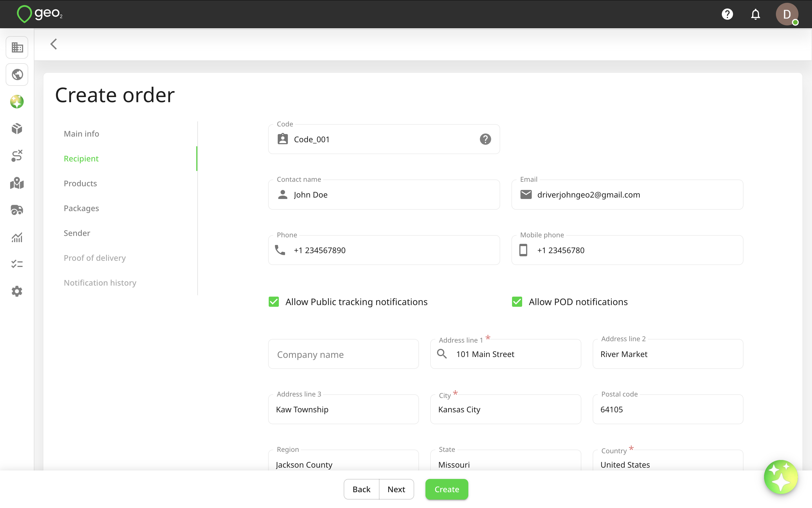Go to Products section
812x508 pixels.
click(81, 183)
